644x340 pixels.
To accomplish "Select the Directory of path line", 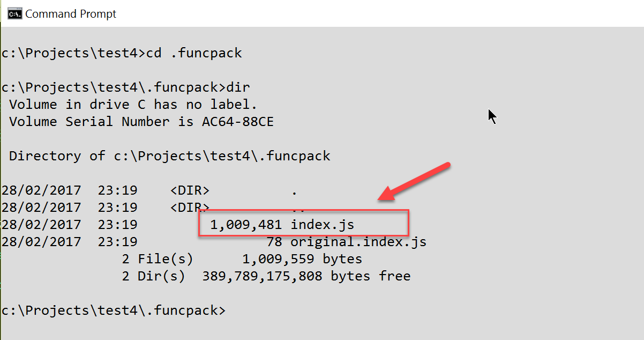I will pos(170,156).
